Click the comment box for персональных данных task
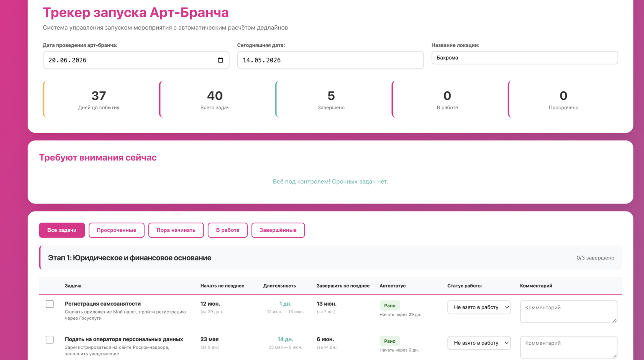644x360 pixels. pos(568,347)
